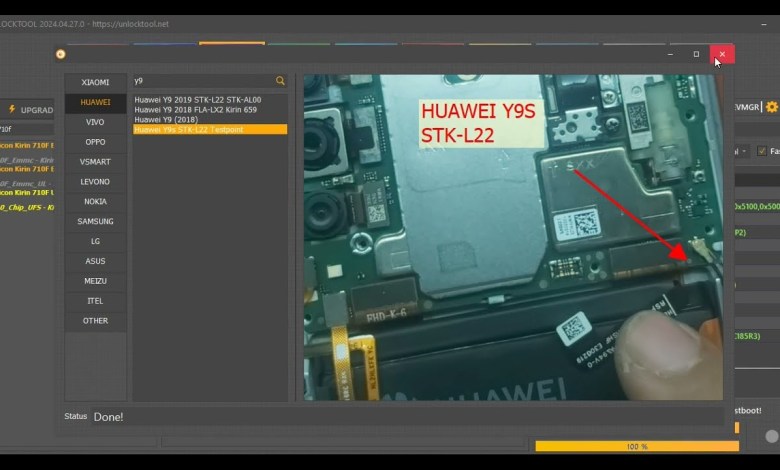Click the round orange dialog icon
Image resolution: width=780 pixels, height=470 pixels.
coord(61,54)
